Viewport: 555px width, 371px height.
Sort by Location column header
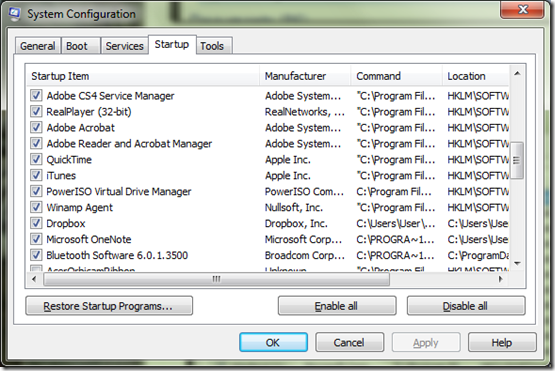[x=476, y=76]
